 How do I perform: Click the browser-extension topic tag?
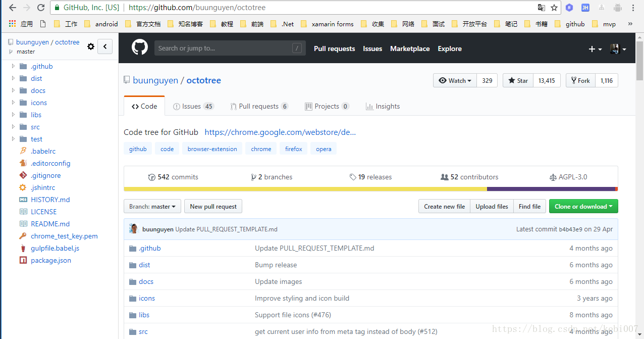[212, 149]
